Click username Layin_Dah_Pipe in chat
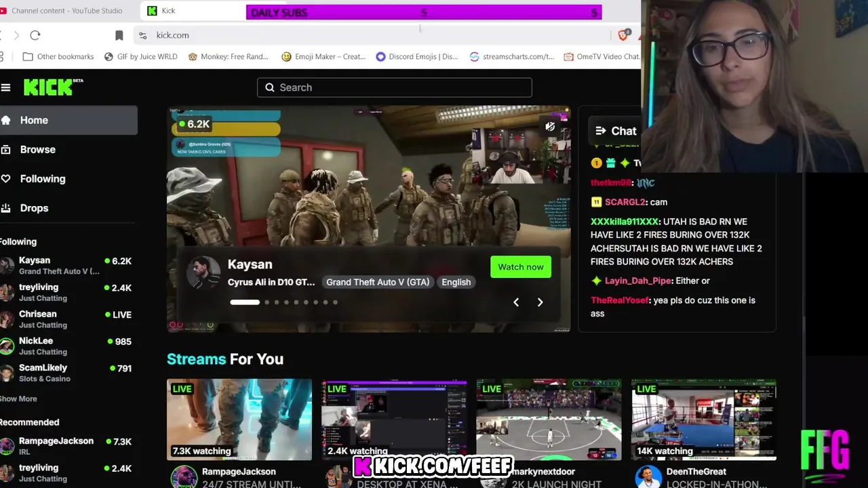The height and width of the screenshot is (488, 868). pyautogui.click(x=638, y=281)
